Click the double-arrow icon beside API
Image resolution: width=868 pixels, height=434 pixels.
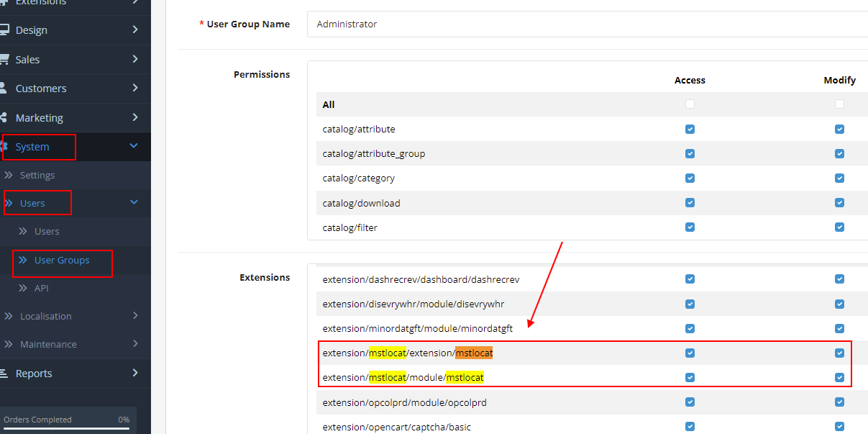tap(23, 288)
